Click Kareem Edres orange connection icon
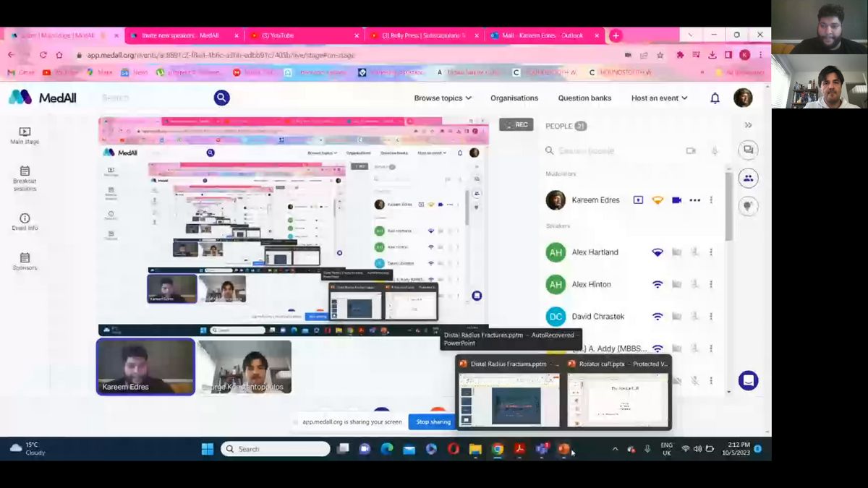The height and width of the screenshot is (488, 868). pos(658,200)
